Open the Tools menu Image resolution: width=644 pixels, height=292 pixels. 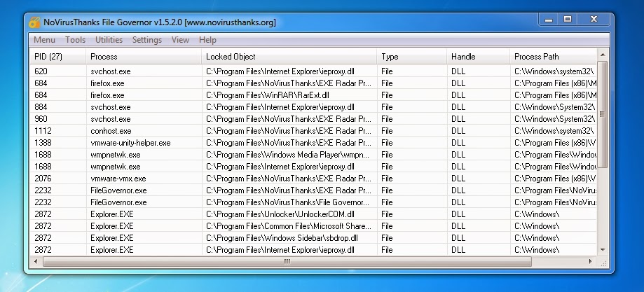(x=76, y=40)
